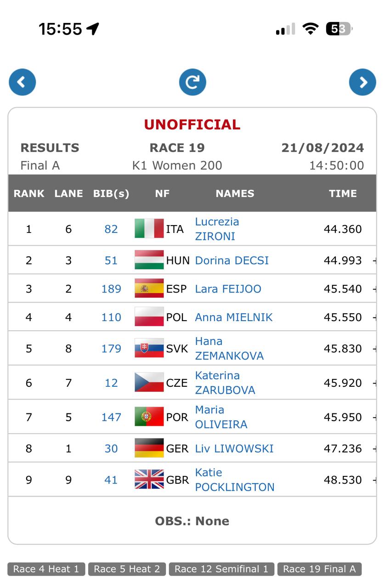The width and height of the screenshot is (385, 588).
Task: Open Dorina Decsi athlete link
Action: click(x=232, y=260)
